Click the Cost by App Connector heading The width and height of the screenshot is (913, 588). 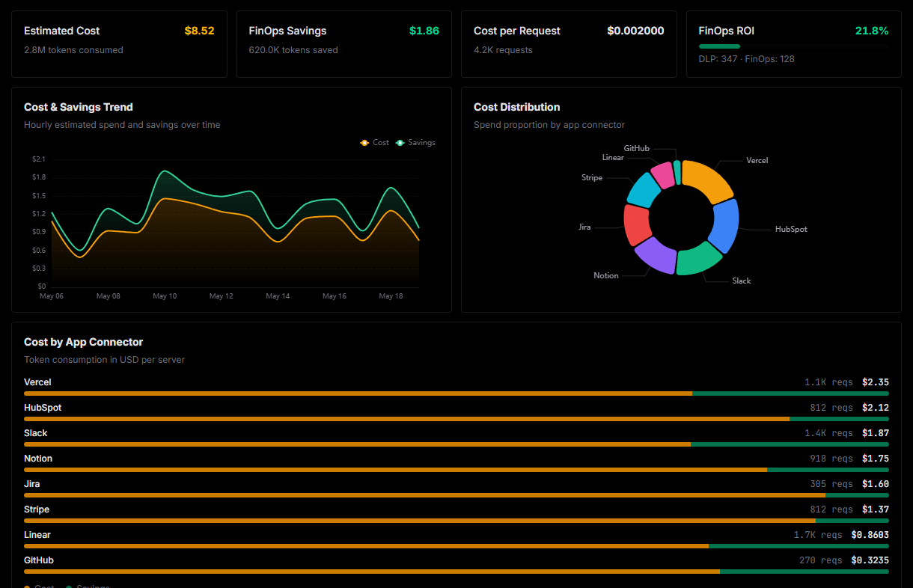pyautogui.click(x=83, y=342)
